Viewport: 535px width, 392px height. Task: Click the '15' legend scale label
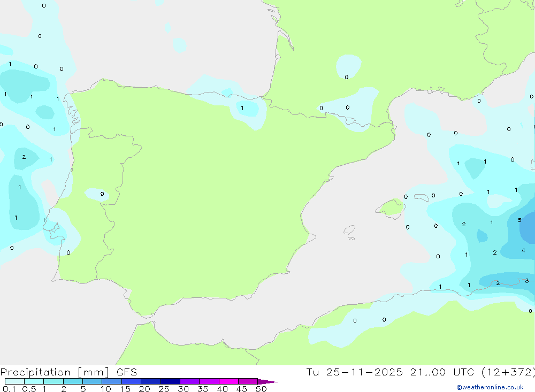point(125,389)
